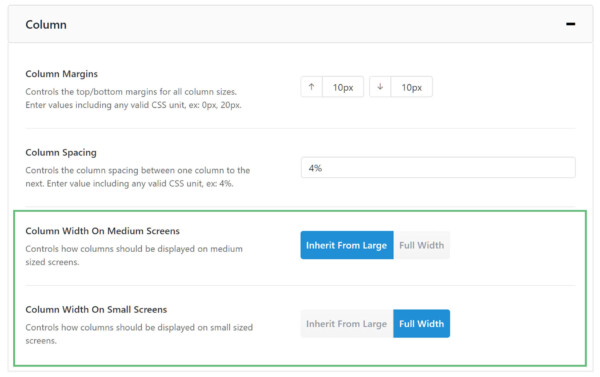Click the Column Spacing description text

138,177
